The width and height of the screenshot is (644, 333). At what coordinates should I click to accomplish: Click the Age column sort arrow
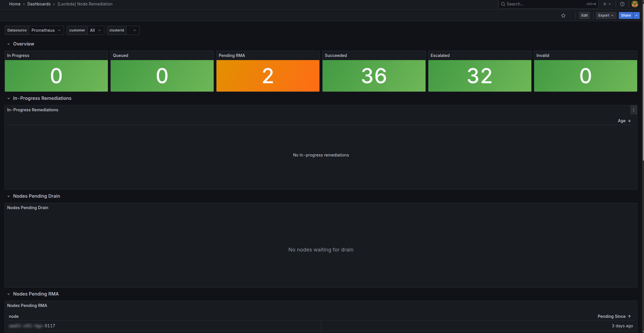click(629, 121)
